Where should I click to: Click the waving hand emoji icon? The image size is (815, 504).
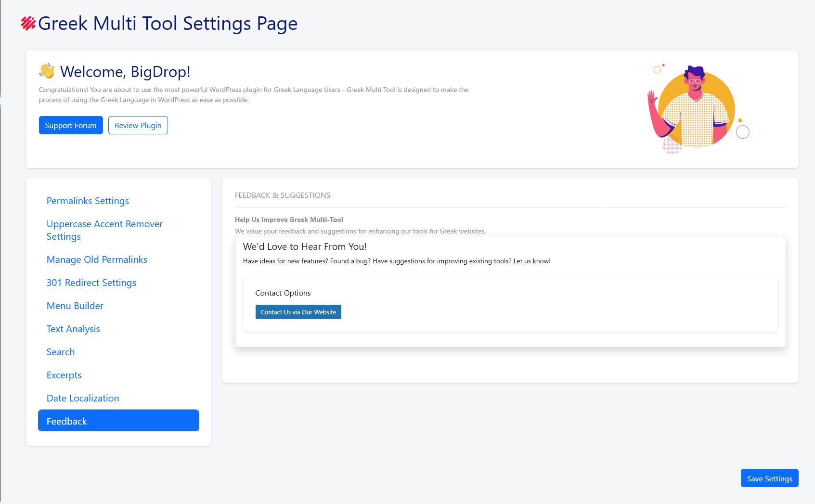[x=47, y=71]
